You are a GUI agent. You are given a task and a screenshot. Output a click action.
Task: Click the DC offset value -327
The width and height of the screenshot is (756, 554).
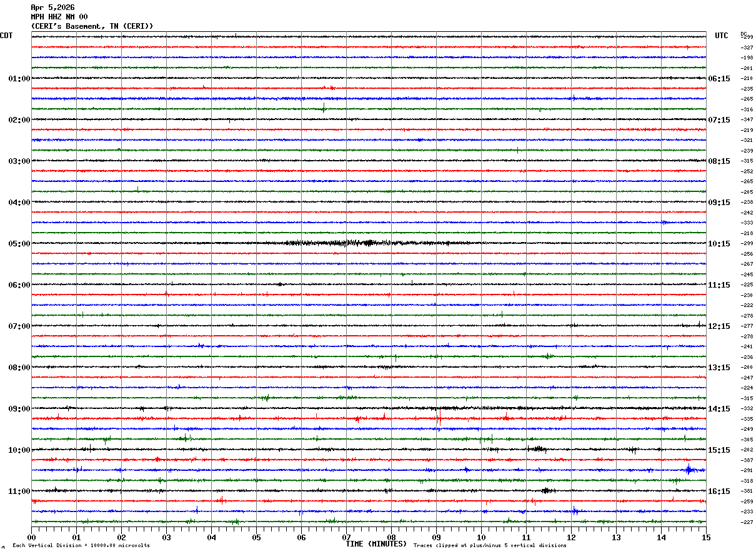[747, 48]
